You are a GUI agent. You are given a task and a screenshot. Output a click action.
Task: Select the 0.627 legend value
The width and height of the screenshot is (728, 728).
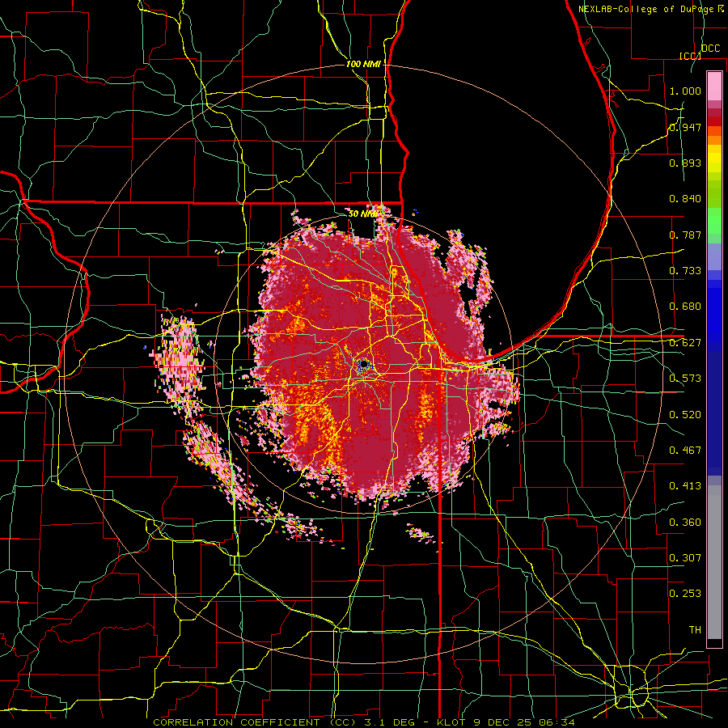point(685,343)
